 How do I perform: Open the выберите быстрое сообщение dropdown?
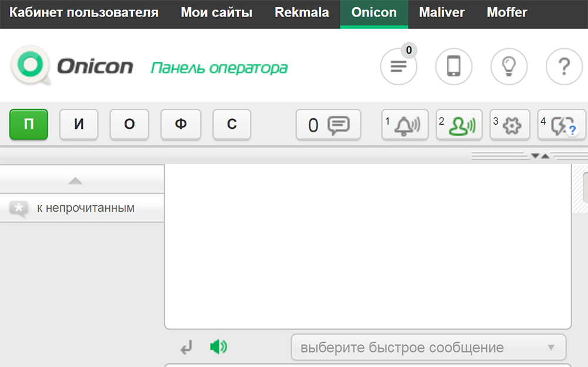[427, 346]
